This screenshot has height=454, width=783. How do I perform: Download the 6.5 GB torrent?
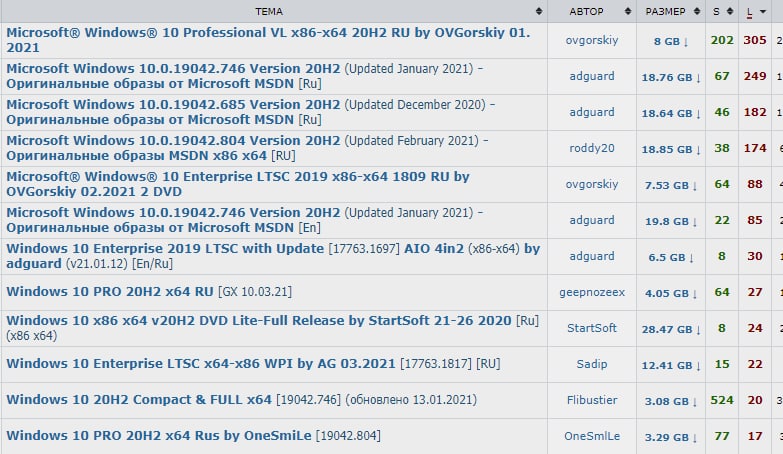coord(671,257)
